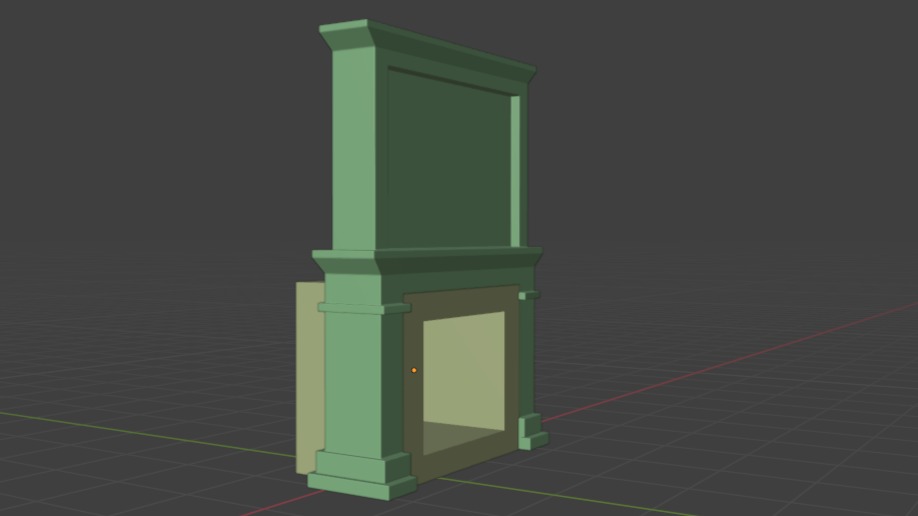Select the green left pillar base plinth
This screenshot has height=516, width=918.
point(362,476)
